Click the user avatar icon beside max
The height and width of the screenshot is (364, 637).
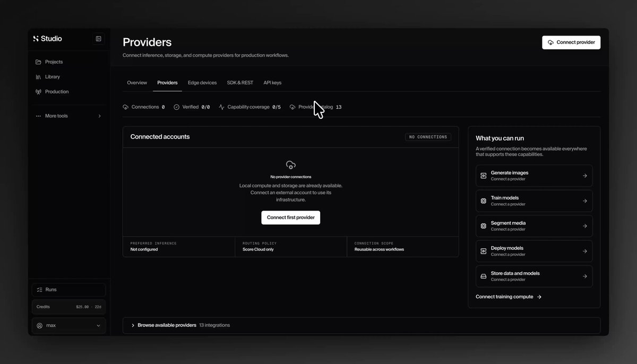pos(40,325)
